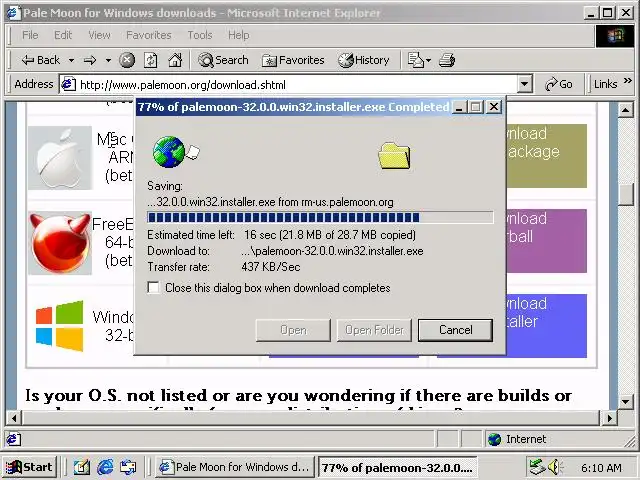640x480 pixels.
Task: Click the blue Download installer button
Action: tap(546, 326)
